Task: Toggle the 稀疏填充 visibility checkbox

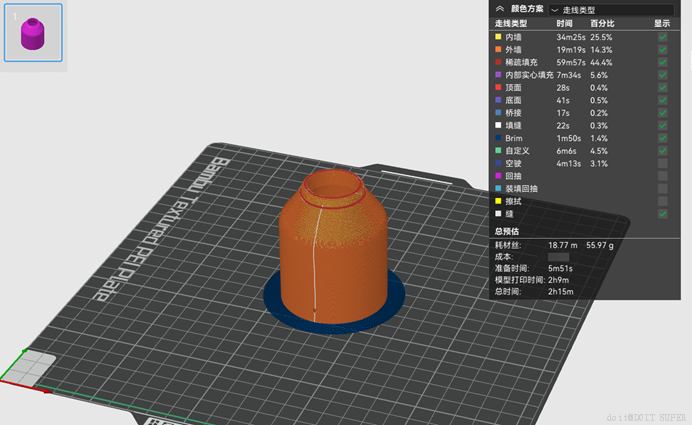Action: [x=662, y=62]
